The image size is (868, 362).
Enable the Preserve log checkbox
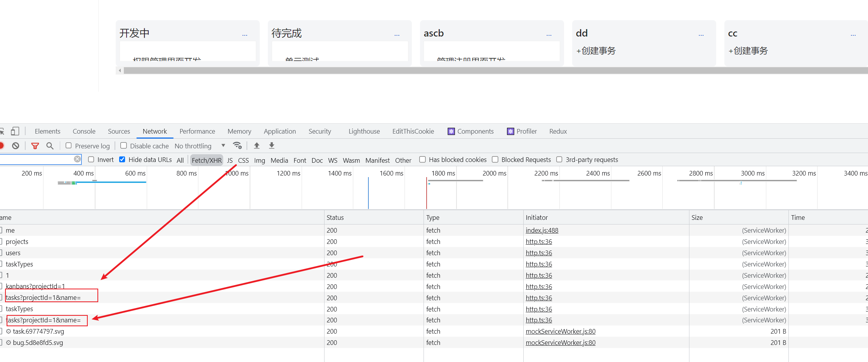69,146
